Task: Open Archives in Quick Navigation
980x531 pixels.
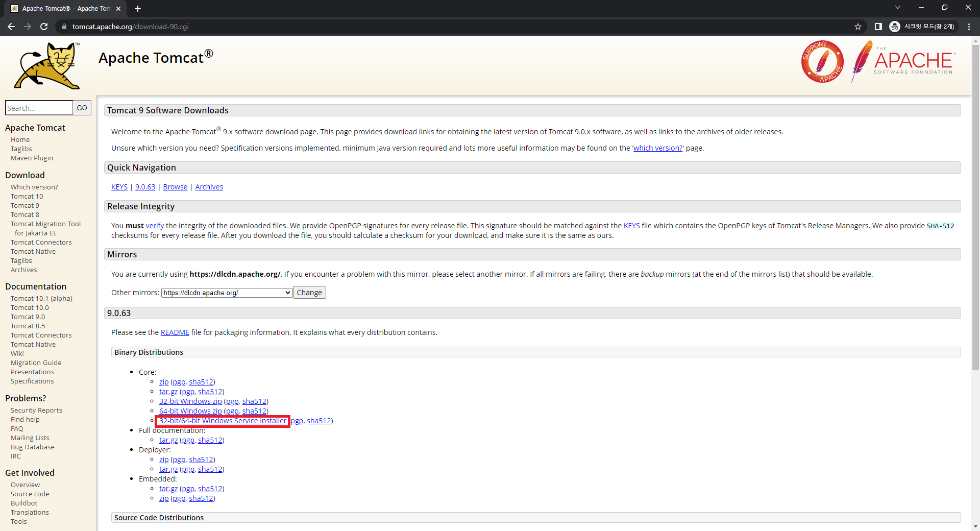Action: click(x=209, y=187)
